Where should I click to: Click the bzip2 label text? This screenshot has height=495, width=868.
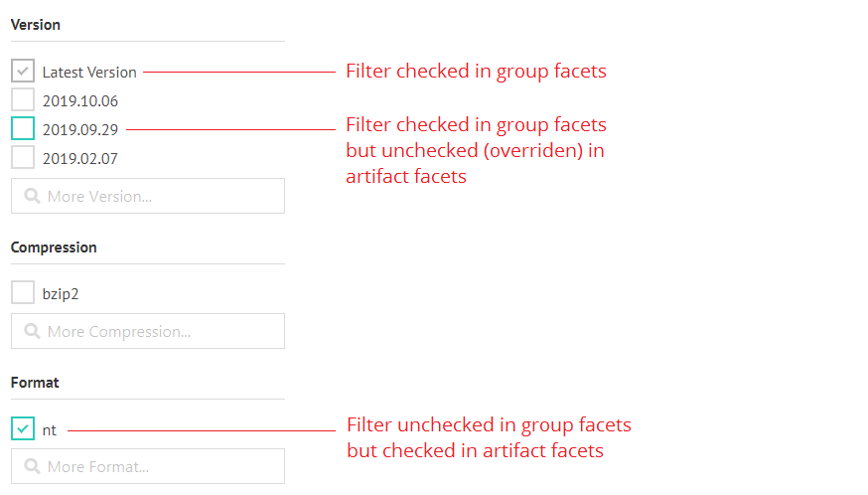tap(61, 294)
